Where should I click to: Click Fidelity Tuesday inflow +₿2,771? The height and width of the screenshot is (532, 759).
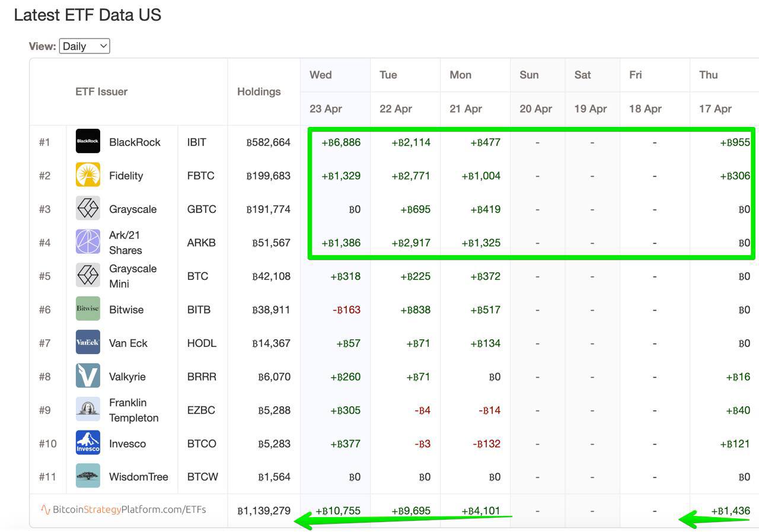pos(411,176)
